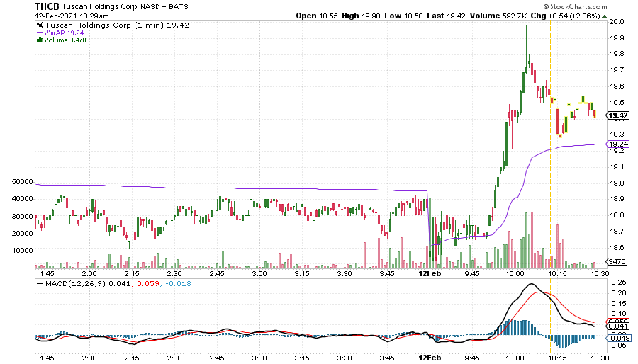This screenshot has height=364, width=638.
Task: Click the 19.8 price axis label
Action: coord(617,54)
